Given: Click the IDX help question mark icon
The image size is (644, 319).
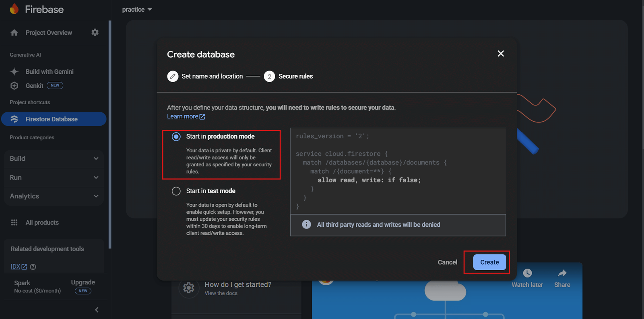Looking at the screenshot, I should pyautogui.click(x=33, y=267).
